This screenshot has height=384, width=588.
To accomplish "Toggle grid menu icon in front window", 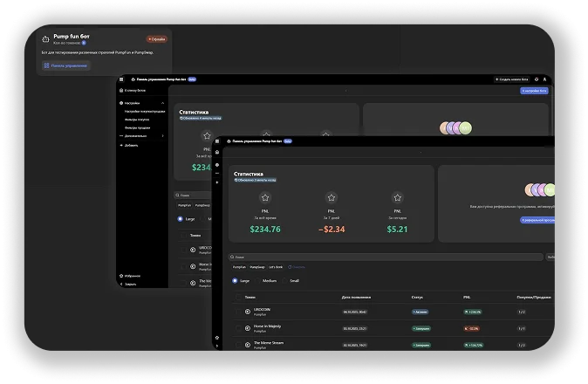I will coord(217,141).
